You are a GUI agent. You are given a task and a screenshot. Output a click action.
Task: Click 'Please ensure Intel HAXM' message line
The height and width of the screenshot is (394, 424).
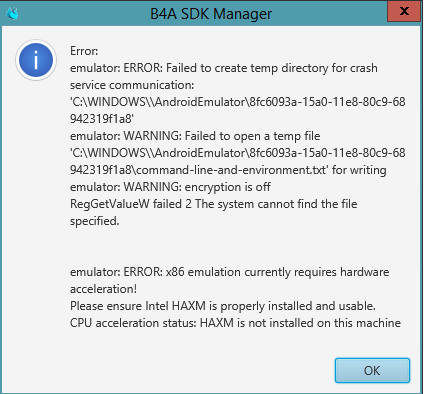[x=223, y=306]
